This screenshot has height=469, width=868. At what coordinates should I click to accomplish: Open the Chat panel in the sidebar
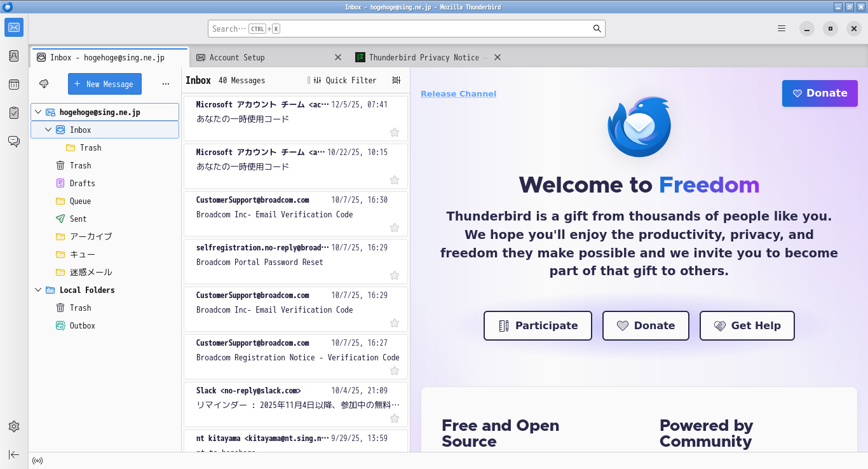click(x=14, y=141)
